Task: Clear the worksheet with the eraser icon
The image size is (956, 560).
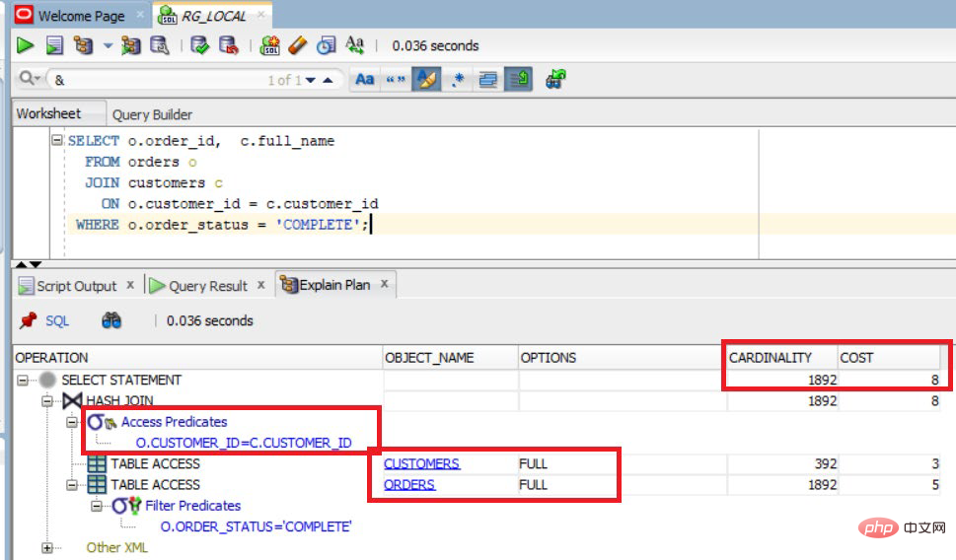Action: tap(298, 45)
